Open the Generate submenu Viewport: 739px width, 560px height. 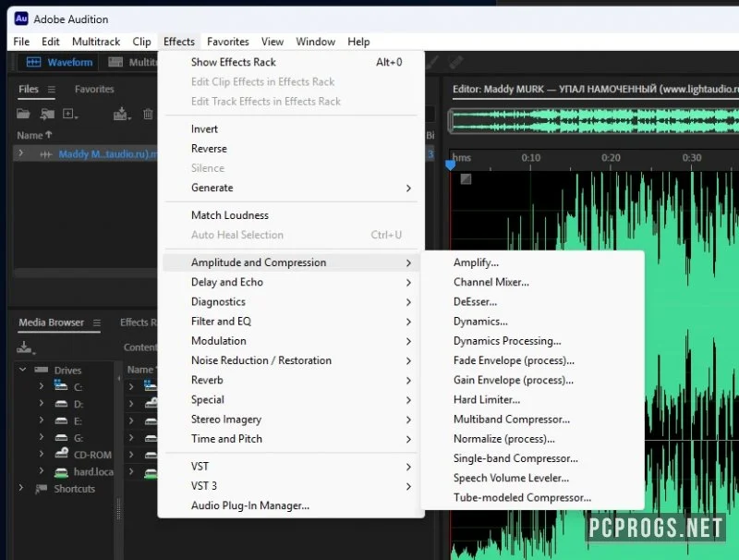tap(291, 189)
